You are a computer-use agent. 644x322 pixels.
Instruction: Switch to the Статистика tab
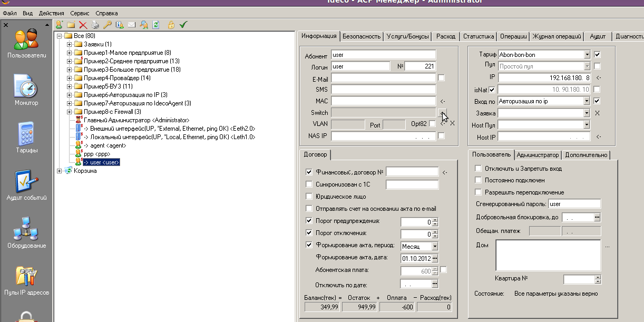pos(478,36)
